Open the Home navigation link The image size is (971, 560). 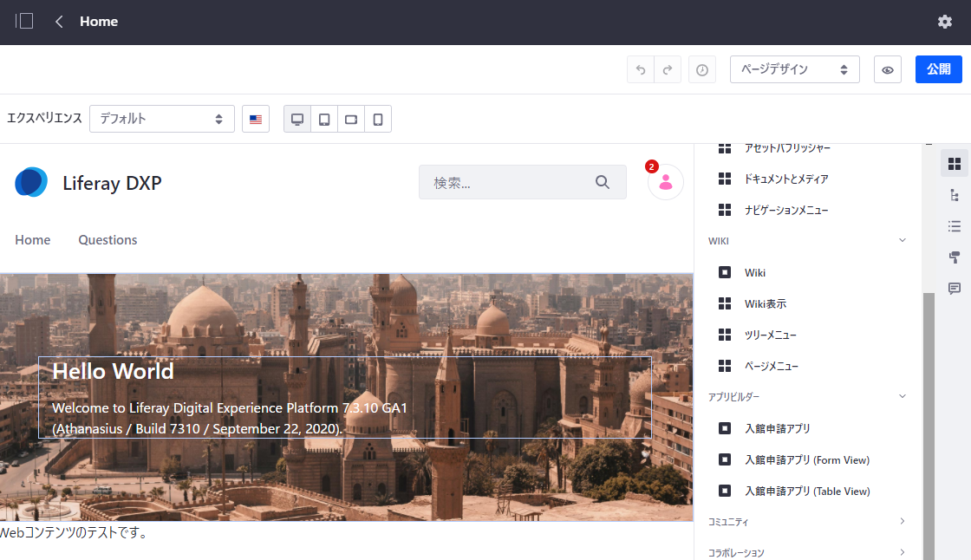tap(33, 240)
